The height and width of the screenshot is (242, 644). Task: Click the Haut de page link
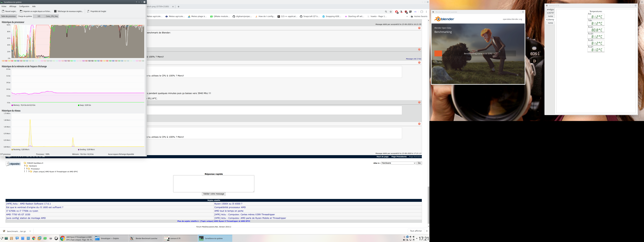tap(383, 157)
